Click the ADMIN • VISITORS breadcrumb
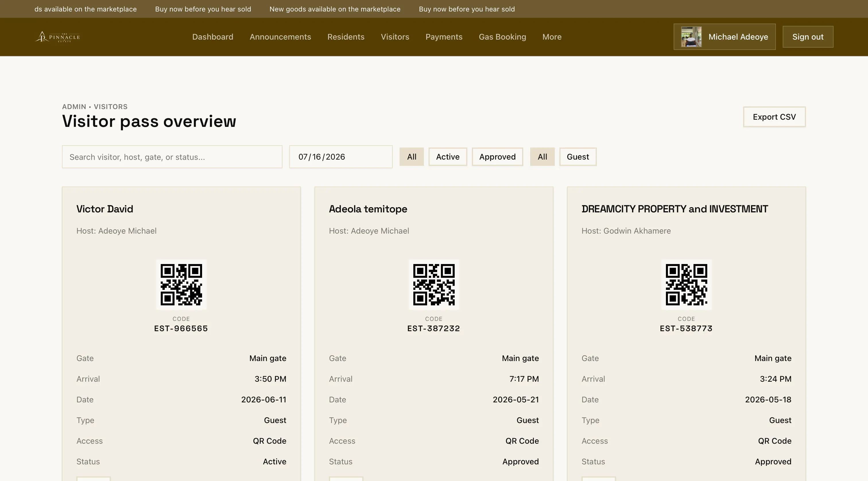This screenshot has width=868, height=481. pos(95,106)
